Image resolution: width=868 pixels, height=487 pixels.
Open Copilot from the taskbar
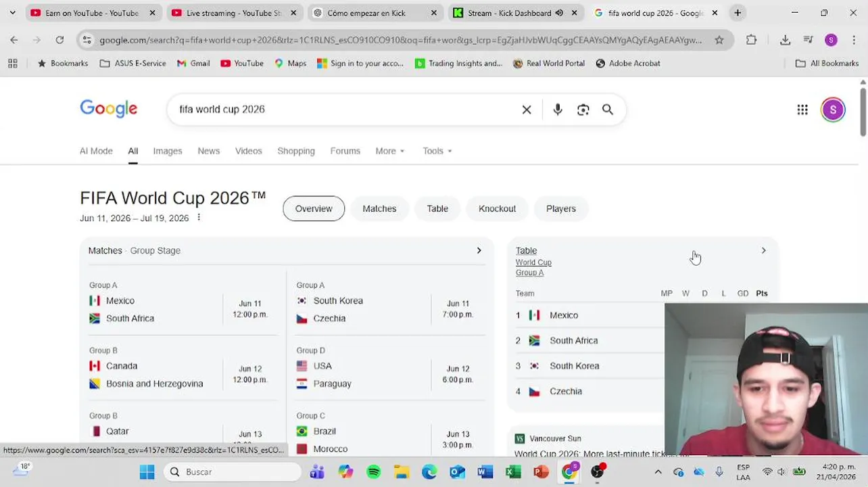345,471
